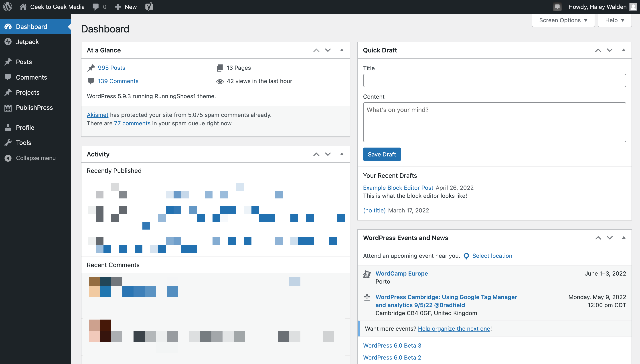Click the Save Draft button
640x364 pixels.
(382, 154)
